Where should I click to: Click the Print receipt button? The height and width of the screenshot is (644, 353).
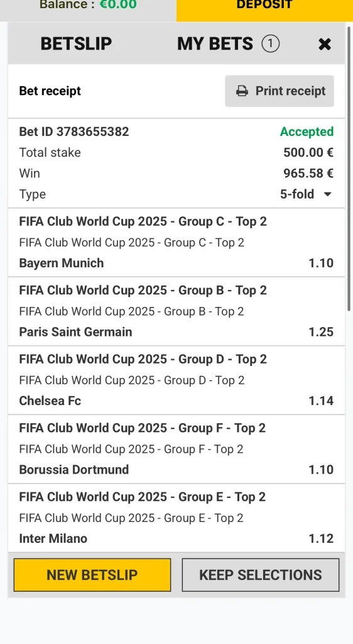tap(280, 91)
